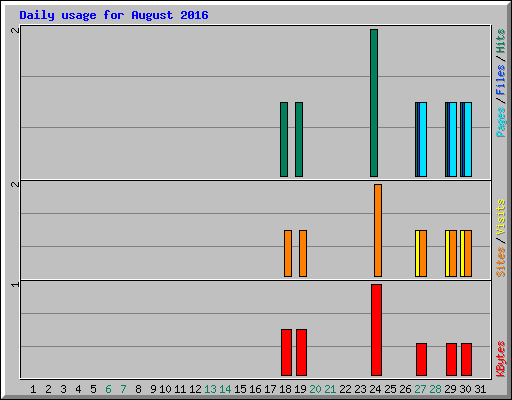Click the orange Sites bar for day 19

pyautogui.click(x=303, y=253)
